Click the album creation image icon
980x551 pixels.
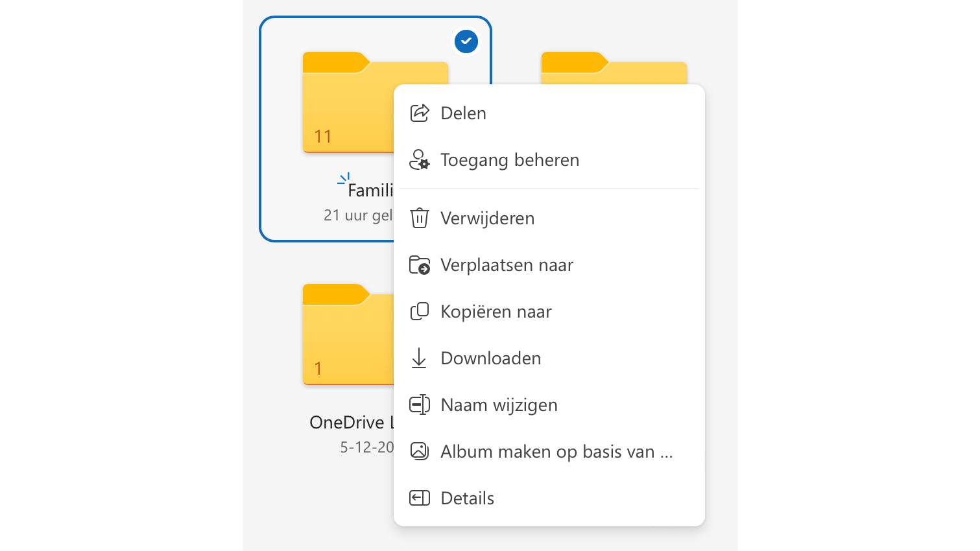[x=420, y=451]
